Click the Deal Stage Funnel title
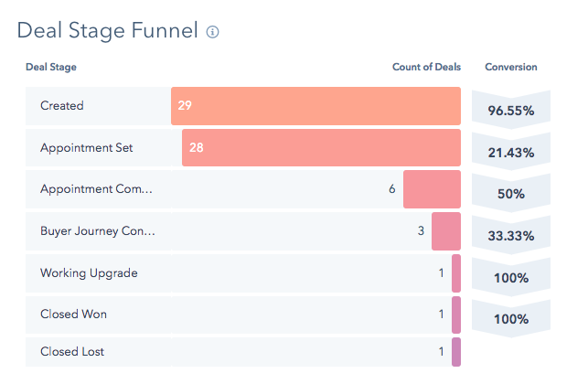The height and width of the screenshot is (384, 588). [107, 31]
